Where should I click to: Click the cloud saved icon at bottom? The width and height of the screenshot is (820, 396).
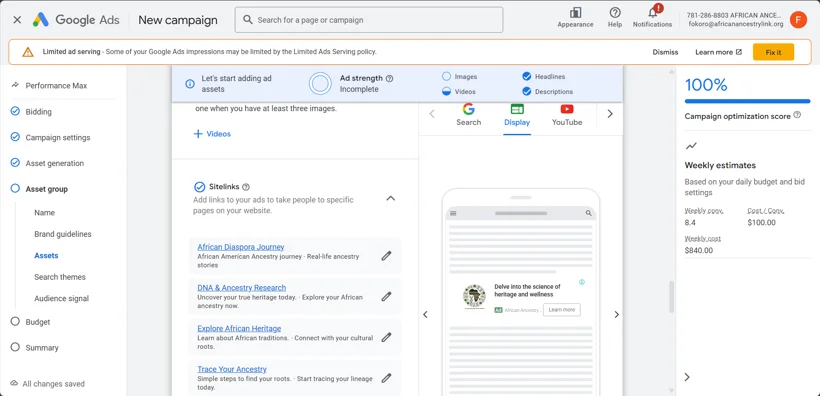point(14,383)
